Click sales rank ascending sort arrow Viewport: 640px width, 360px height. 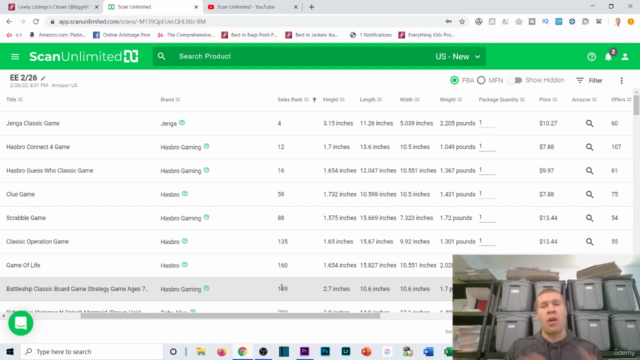coord(314,100)
